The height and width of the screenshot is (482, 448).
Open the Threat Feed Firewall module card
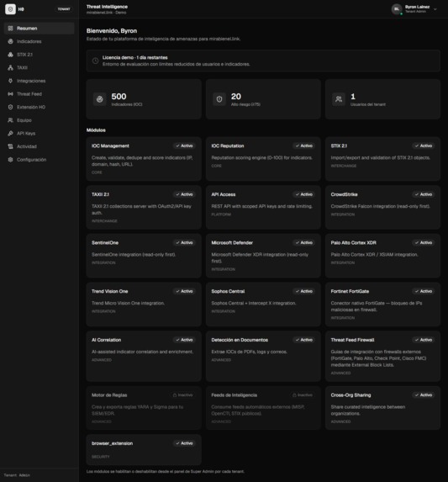[x=383, y=357]
